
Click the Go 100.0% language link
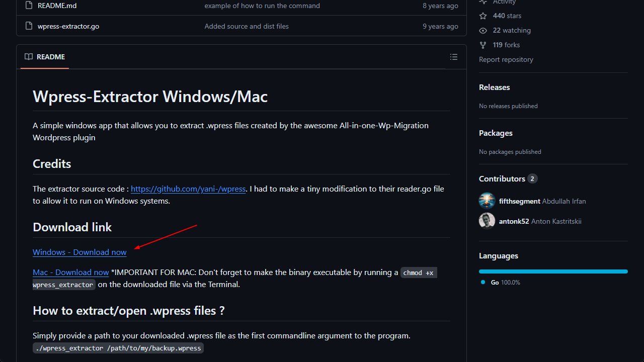505,283
